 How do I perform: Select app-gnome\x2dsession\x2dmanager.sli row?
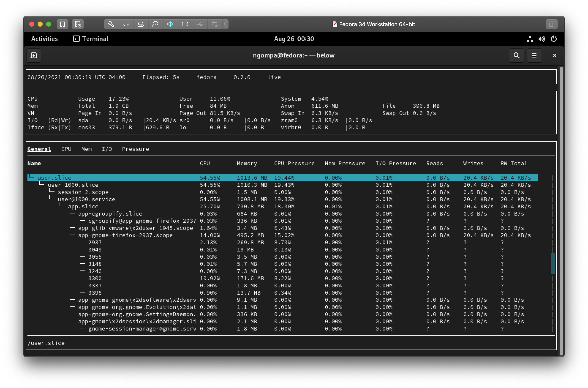click(282, 321)
